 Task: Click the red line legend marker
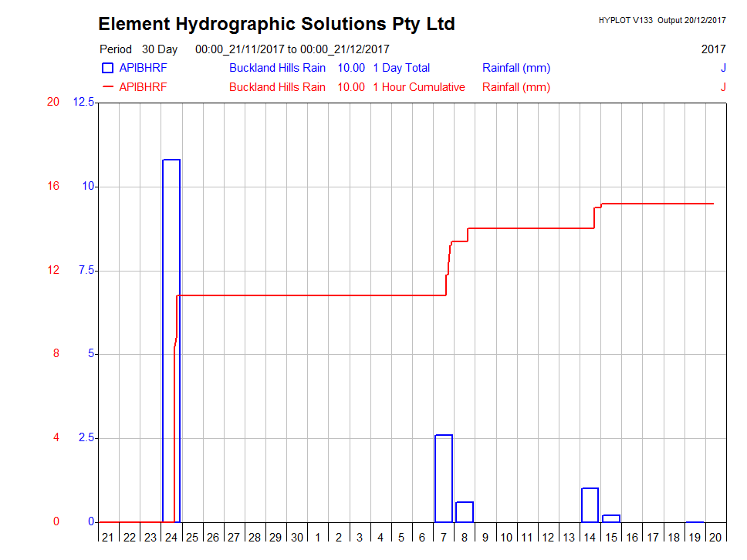point(107,87)
